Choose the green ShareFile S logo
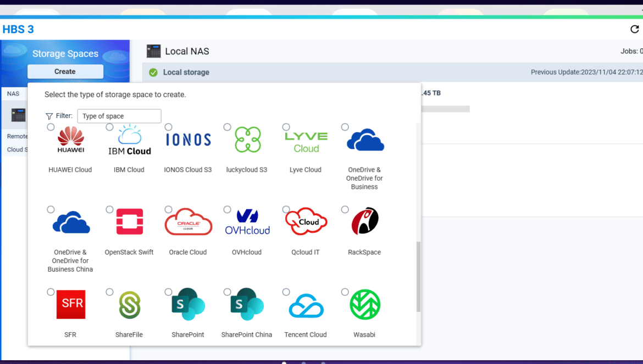Viewport: 643px width, 364px height. (130, 305)
